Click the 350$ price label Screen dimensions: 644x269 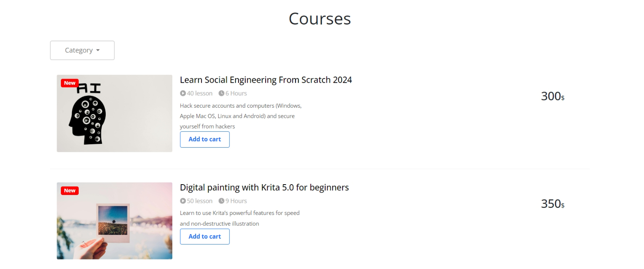pyautogui.click(x=552, y=204)
